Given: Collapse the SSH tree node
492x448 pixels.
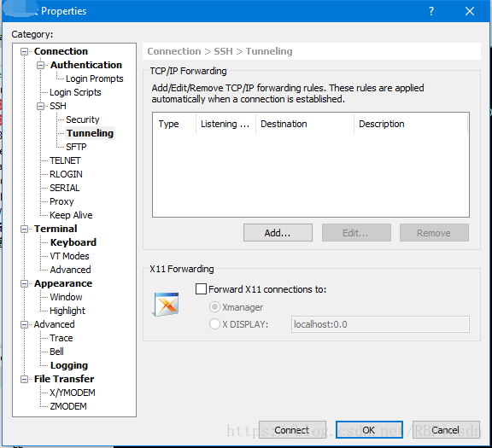Looking at the screenshot, I should (40, 107).
